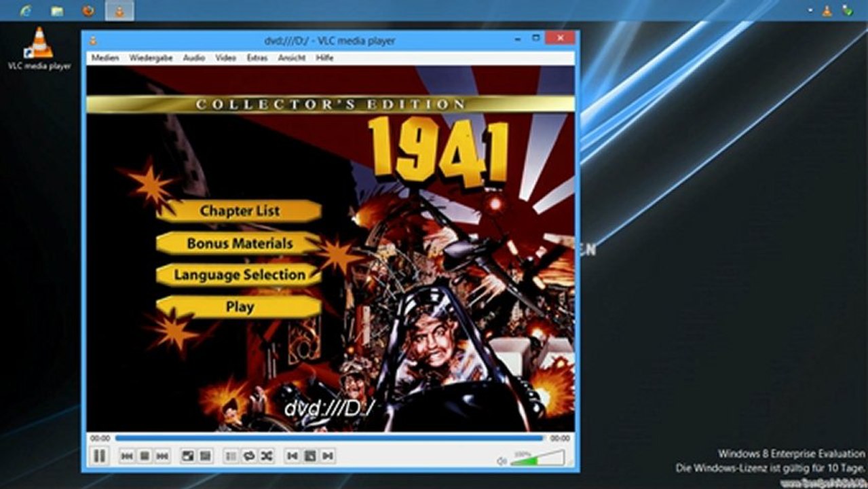Viewport: 868px width, 489px height.
Task: Open File Explorer from taskbar
Action: coord(58,11)
